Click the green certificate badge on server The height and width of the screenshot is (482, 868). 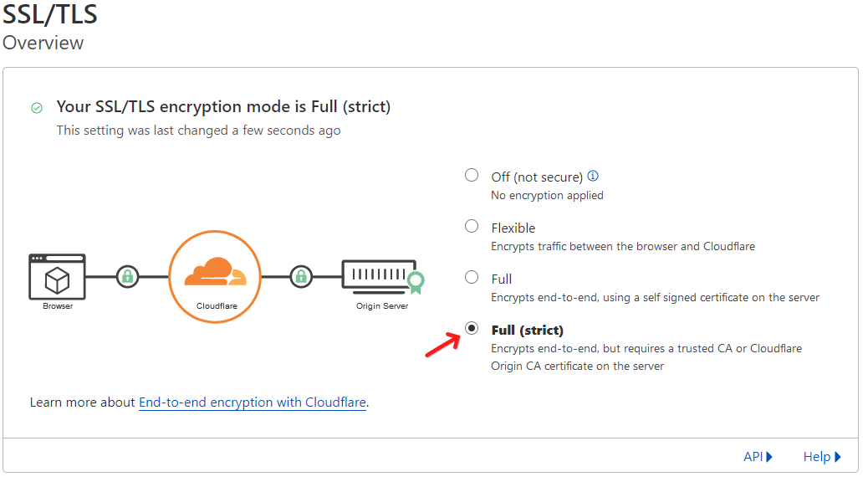[x=416, y=283]
